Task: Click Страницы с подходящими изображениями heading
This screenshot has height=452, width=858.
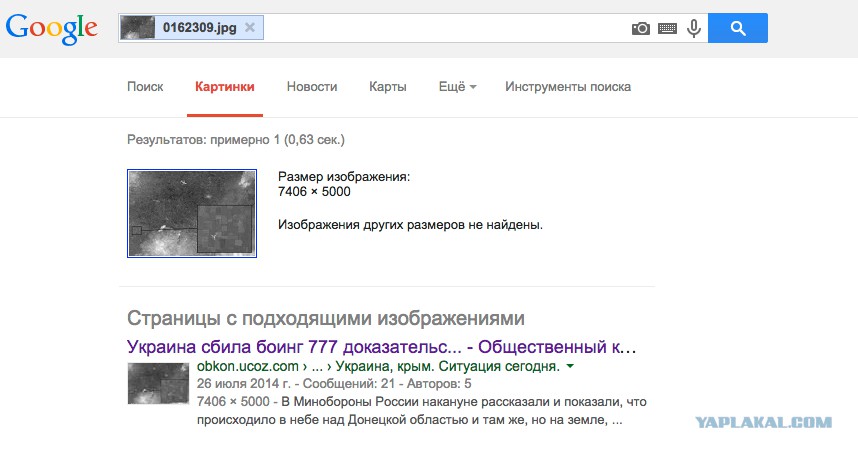Action: 326,318
